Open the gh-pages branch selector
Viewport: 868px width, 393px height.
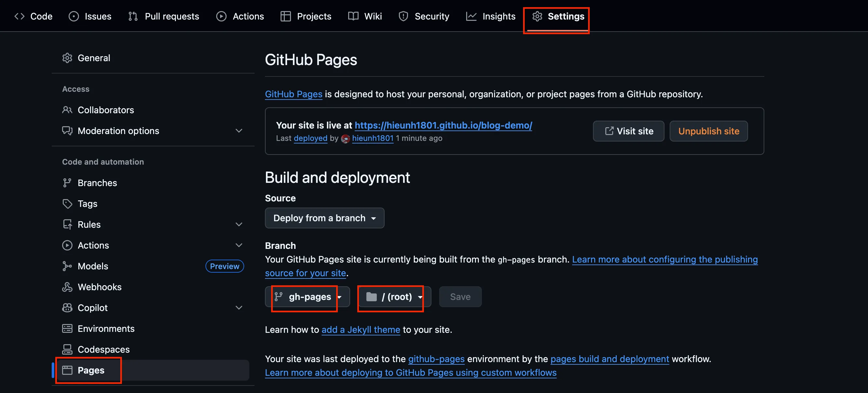point(307,297)
